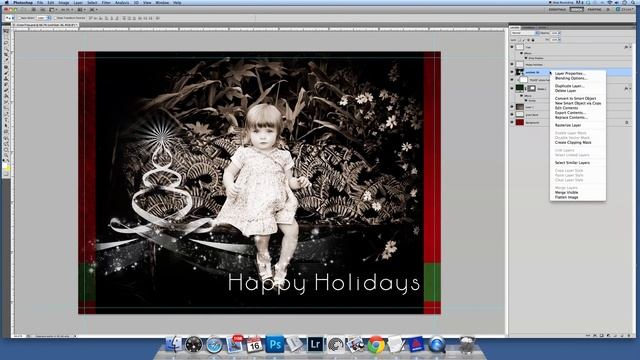Choose Layer Properties from the context menu

[x=570, y=73]
